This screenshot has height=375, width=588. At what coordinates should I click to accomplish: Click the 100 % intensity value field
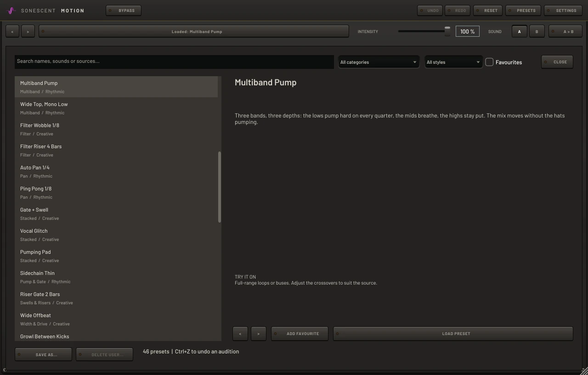click(468, 31)
